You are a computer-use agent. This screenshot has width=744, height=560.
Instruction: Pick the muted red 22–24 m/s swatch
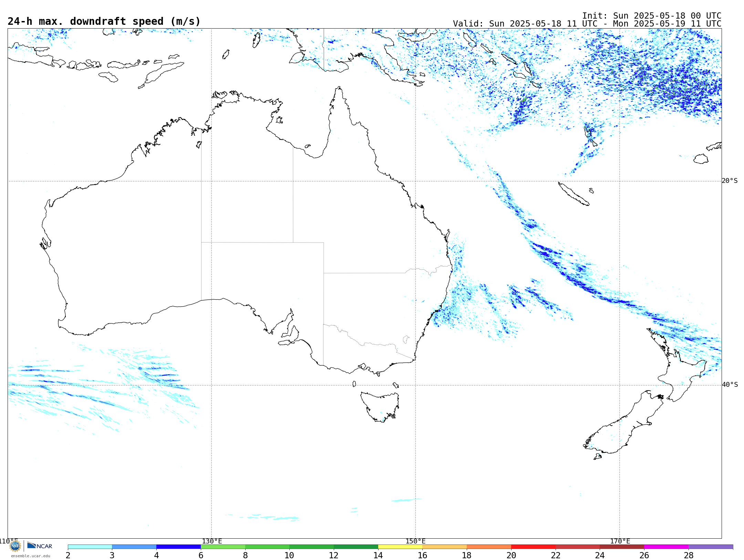578,547
